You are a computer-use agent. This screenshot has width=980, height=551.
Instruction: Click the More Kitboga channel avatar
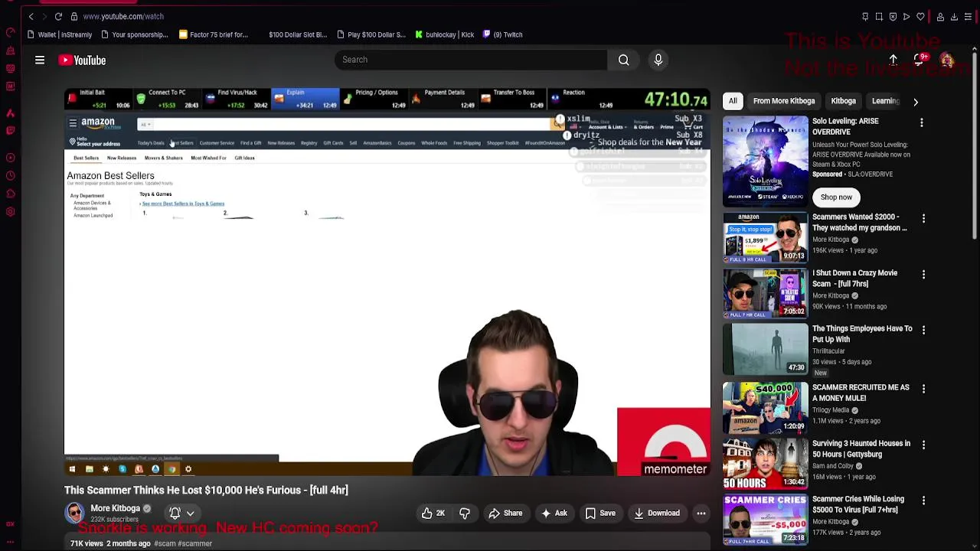click(x=74, y=514)
